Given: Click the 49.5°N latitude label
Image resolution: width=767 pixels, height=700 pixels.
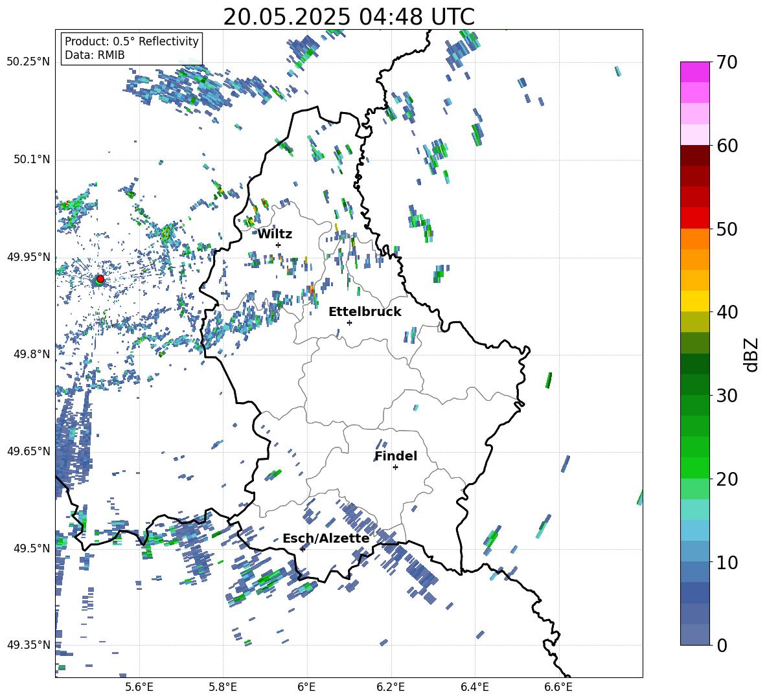Looking at the screenshot, I should 32,548.
